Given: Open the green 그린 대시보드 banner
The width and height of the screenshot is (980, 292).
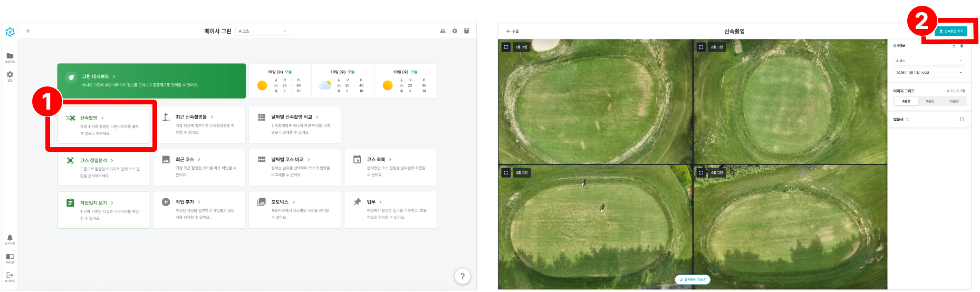Looking at the screenshot, I should point(151,81).
